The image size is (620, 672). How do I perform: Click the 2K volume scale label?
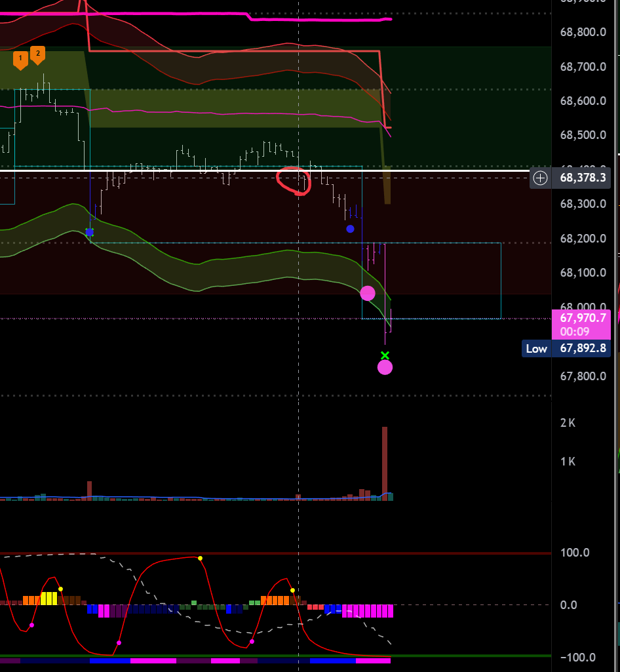pyautogui.click(x=568, y=423)
